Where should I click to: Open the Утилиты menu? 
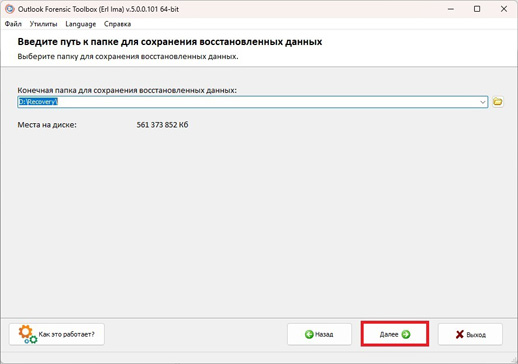[43, 24]
